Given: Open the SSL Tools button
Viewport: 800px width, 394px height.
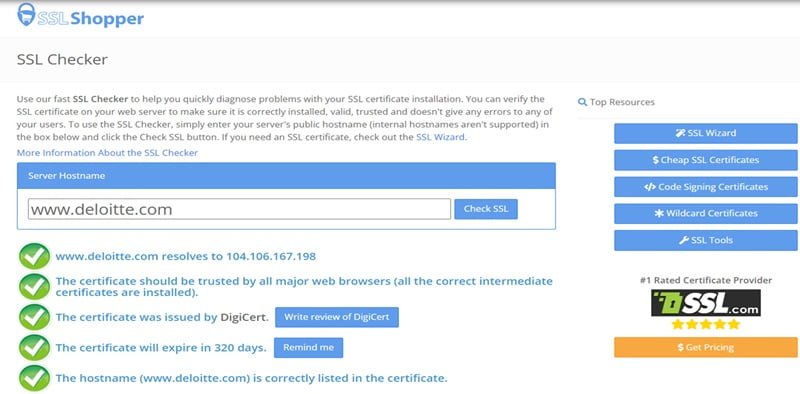Looking at the screenshot, I should (706, 240).
